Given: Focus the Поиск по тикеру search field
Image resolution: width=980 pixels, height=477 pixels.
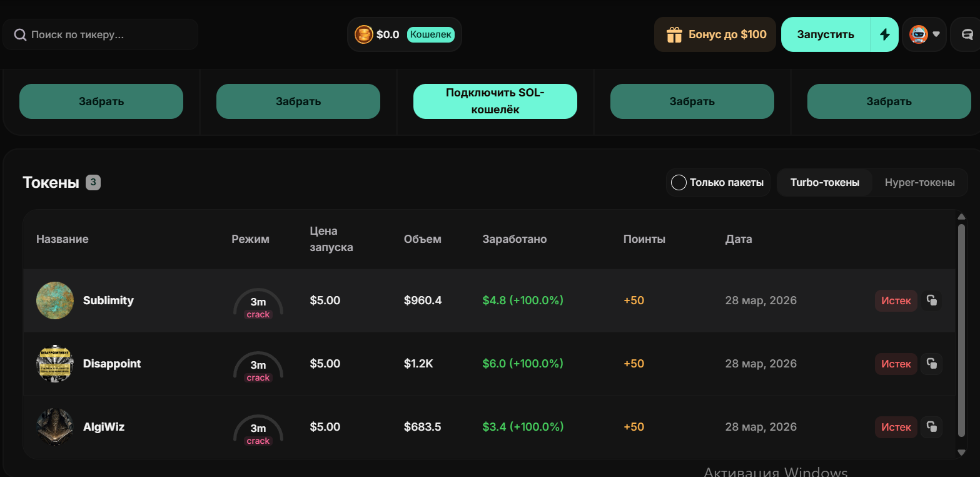Looking at the screenshot, I should pos(100,34).
